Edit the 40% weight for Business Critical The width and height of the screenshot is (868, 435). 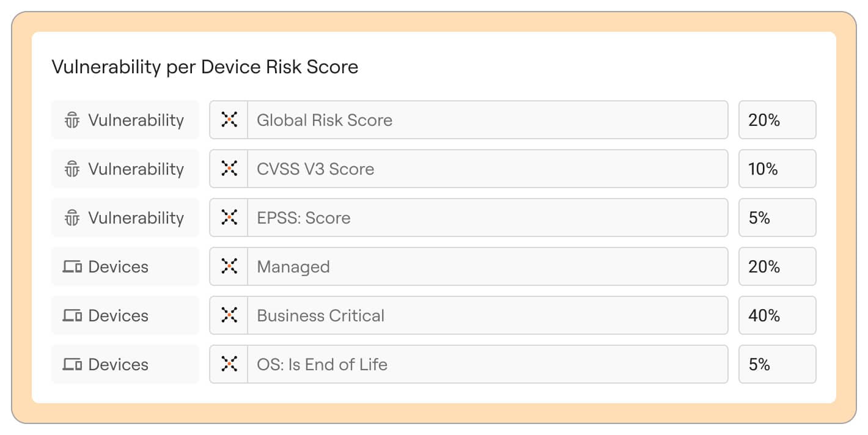(777, 315)
